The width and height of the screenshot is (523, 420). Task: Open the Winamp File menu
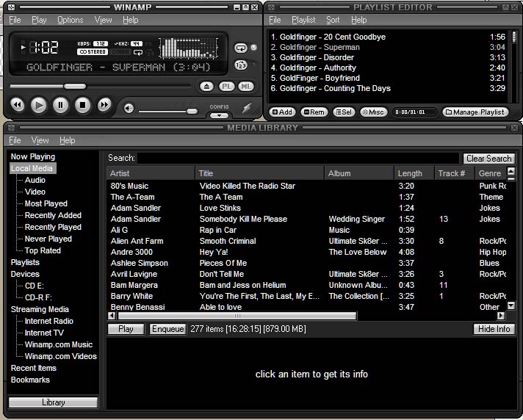coord(15,20)
